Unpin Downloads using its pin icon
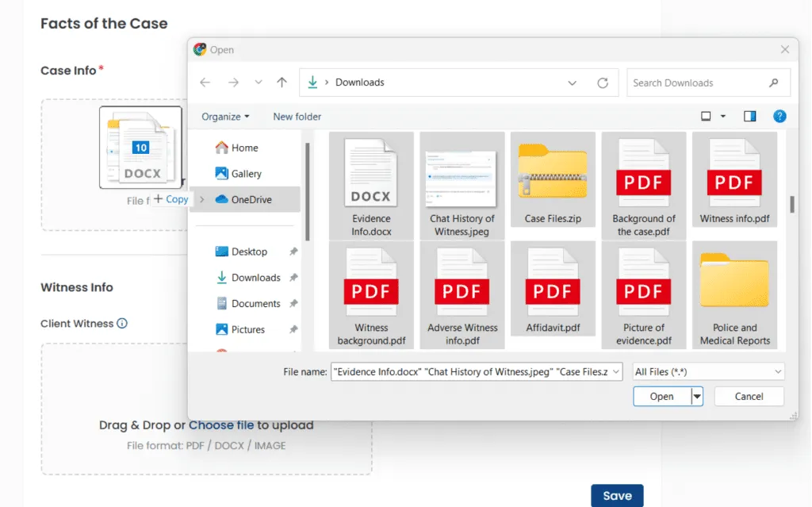The image size is (812, 507). (x=293, y=278)
